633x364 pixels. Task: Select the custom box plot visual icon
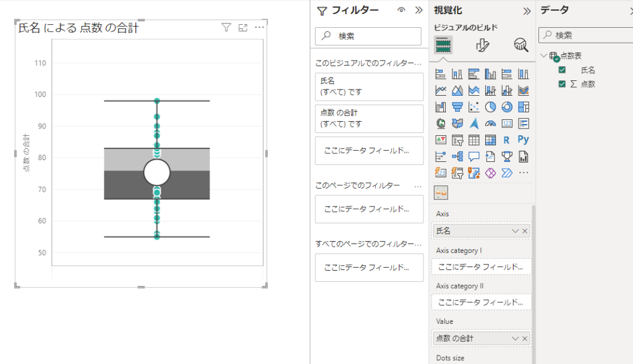pos(441,193)
